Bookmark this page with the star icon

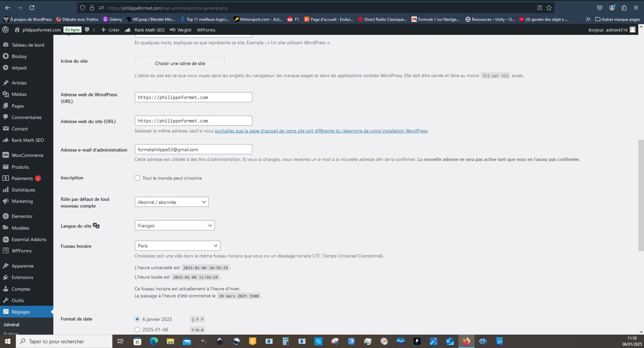tap(549, 8)
